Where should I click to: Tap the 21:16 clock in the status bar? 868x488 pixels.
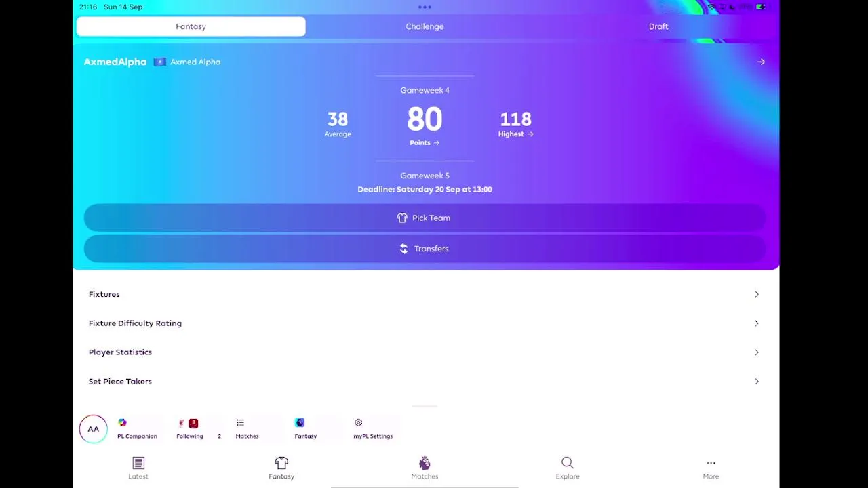[88, 7]
